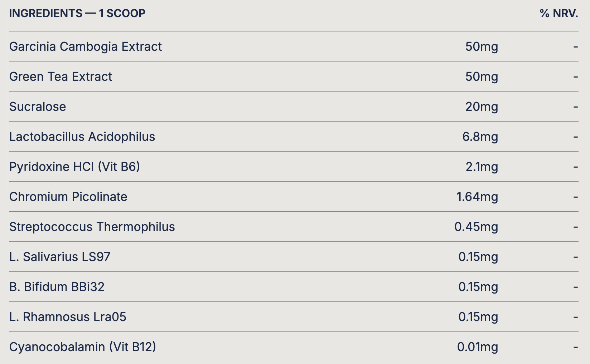
Task: Click L. Salivarius LS97 text
Action: [x=60, y=257]
